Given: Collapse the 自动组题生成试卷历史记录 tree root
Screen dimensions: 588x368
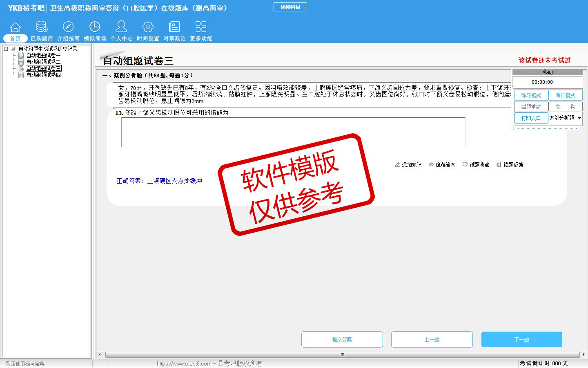Looking at the screenshot, I should 6,49.
